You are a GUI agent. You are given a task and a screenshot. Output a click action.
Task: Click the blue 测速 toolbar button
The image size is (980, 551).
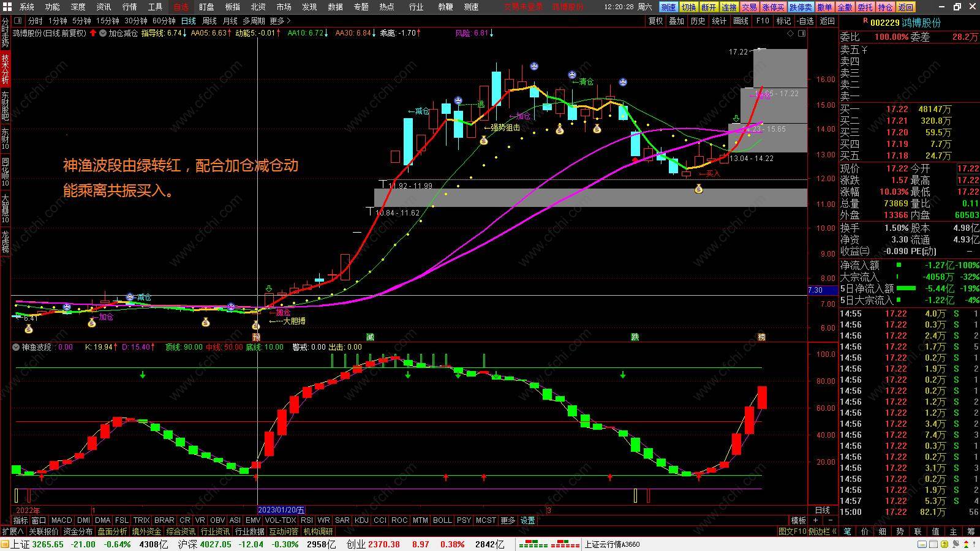pos(668,7)
